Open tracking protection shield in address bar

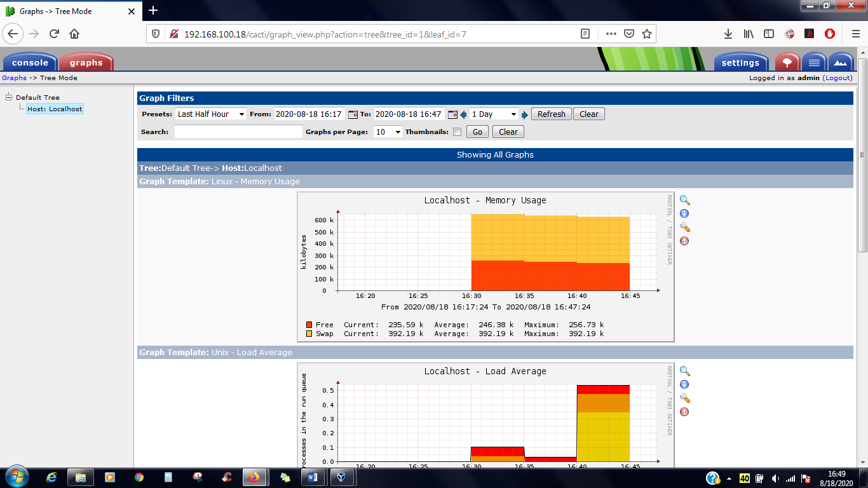(x=156, y=34)
